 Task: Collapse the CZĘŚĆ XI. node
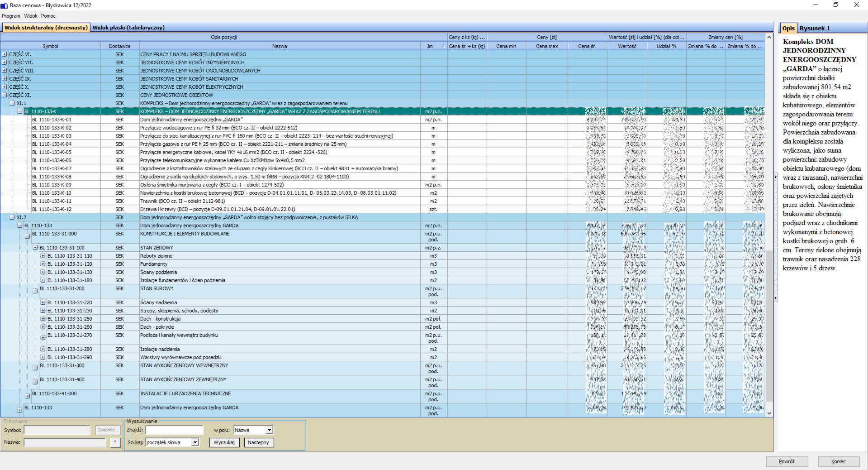(5, 95)
